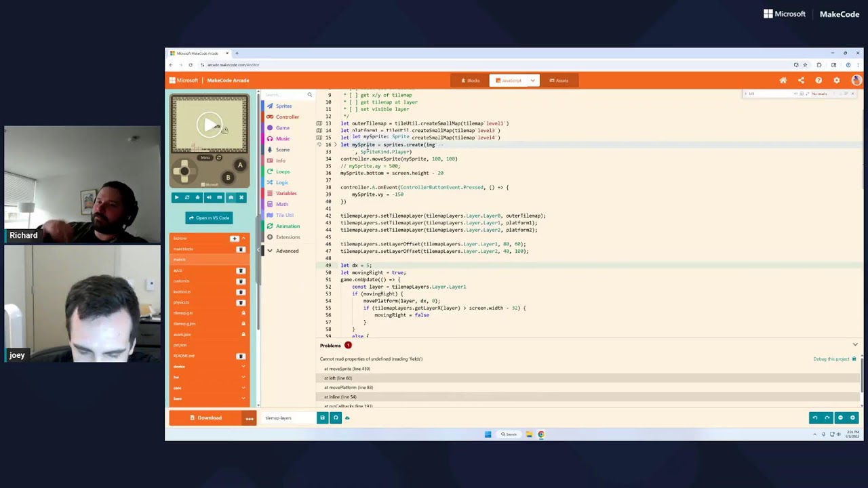Image resolution: width=868 pixels, height=488 pixels.
Task: Open more download options ellipsis
Action: pos(250,418)
